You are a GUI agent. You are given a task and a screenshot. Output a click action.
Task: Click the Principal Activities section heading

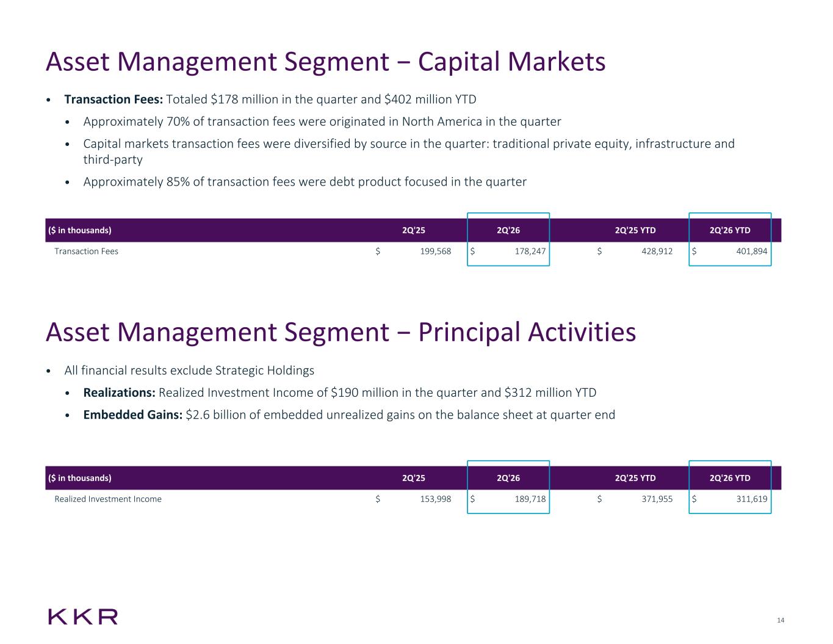point(341,333)
